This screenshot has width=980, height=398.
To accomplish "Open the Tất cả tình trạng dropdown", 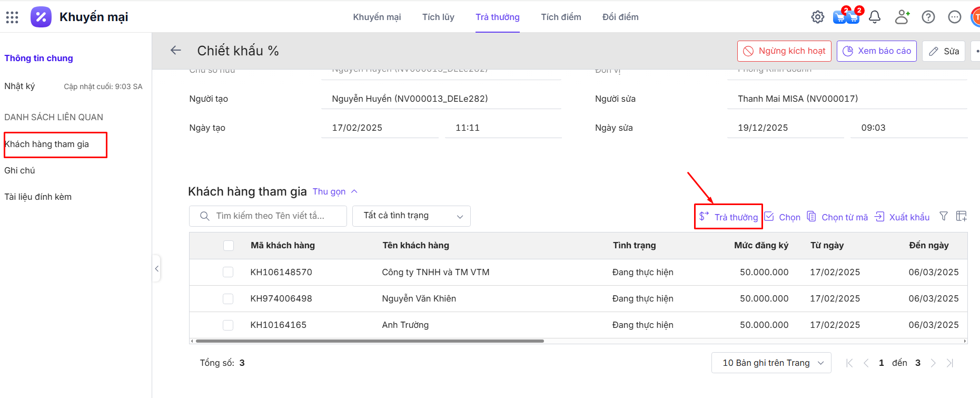I will tap(411, 216).
